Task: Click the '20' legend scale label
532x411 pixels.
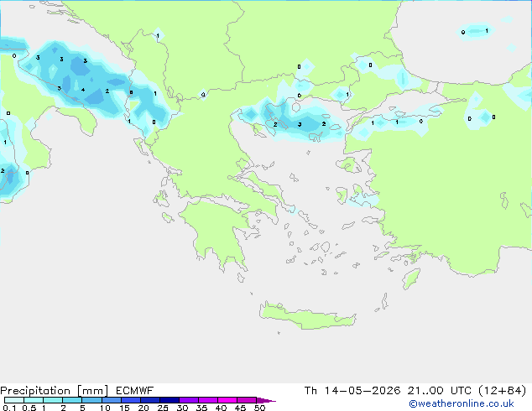Action: tap(143, 408)
